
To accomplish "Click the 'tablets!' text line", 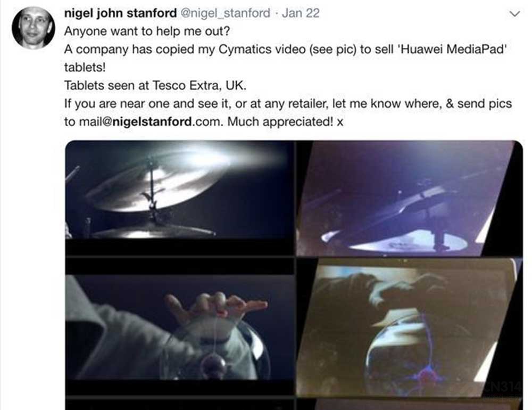I will (x=85, y=67).
